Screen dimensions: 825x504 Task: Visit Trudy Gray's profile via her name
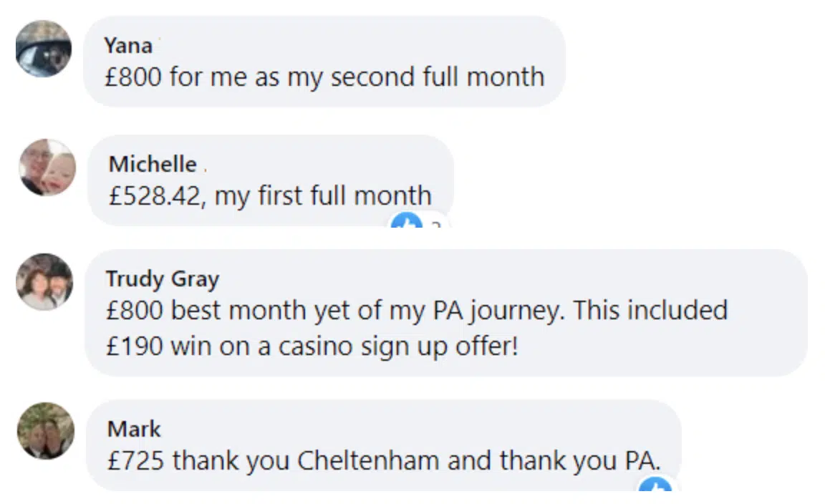tap(163, 278)
